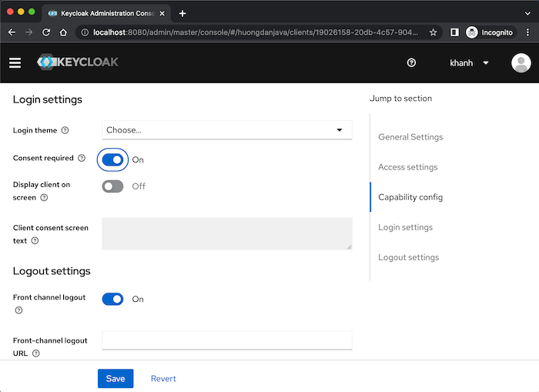Show help for Client consent screen text
The height and width of the screenshot is (392, 539).
(x=35, y=241)
